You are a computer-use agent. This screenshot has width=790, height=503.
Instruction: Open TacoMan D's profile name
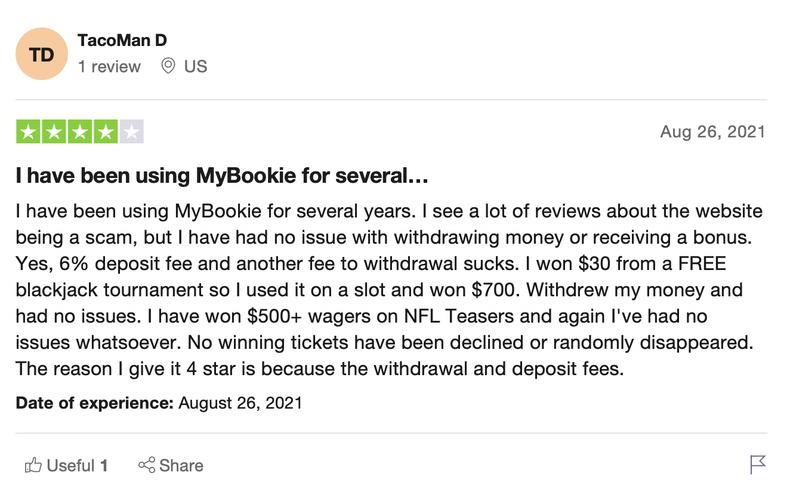tap(122, 40)
